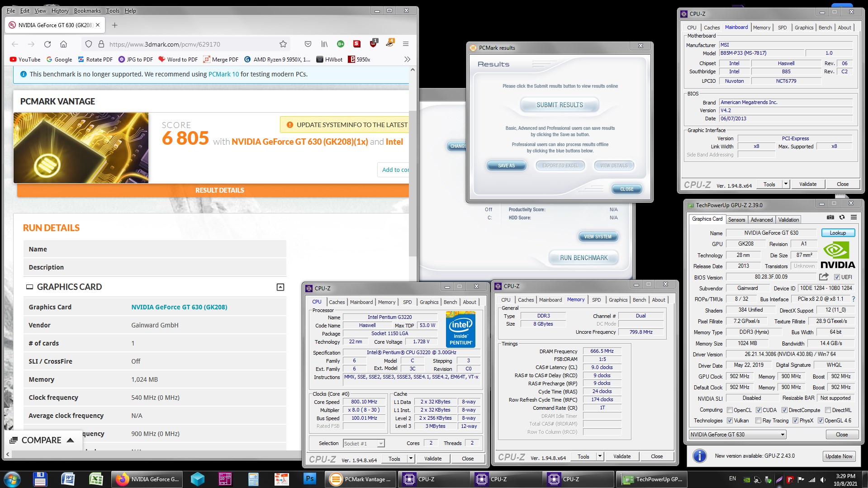868x488 pixels.
Task: Toggle the DirectCompute checkbox
Action: tap(785, 410)
